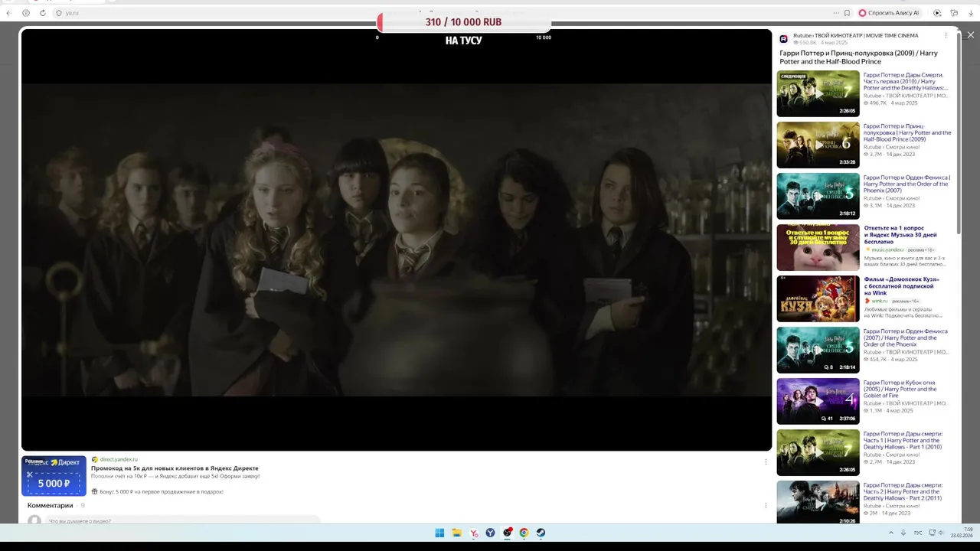Click the user avatar beside the comment field
980x551 pixels.
point(34,521)
